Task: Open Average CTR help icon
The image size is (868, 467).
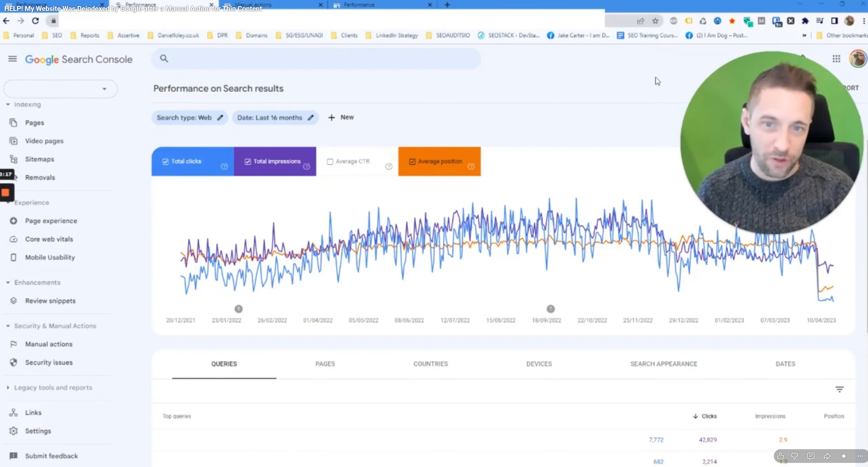Action: point(389,166)
